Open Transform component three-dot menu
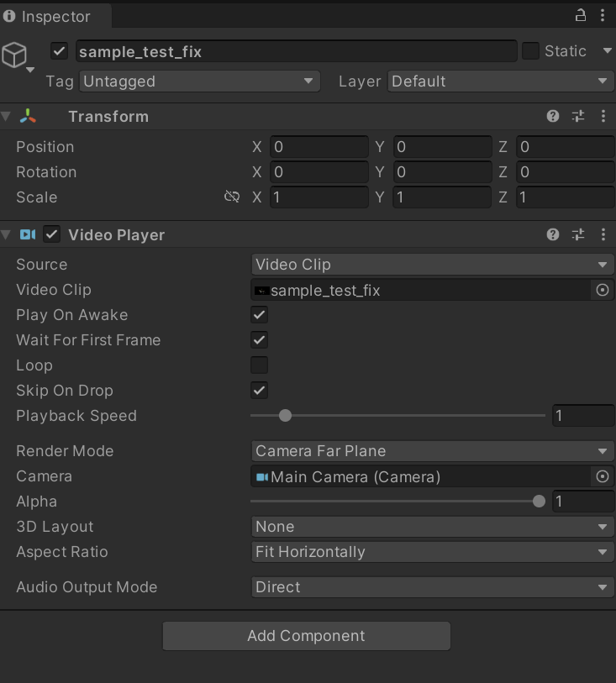The image size is (616, 683). tap(603, 116)
